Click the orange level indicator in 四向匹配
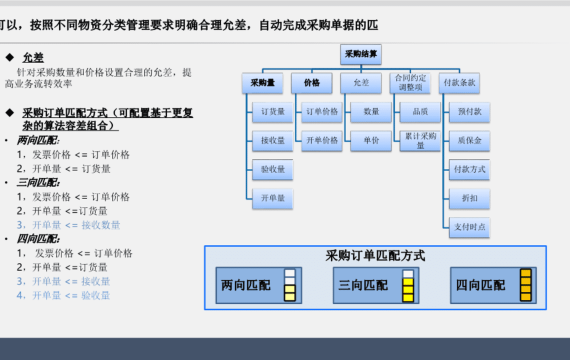 526,285
